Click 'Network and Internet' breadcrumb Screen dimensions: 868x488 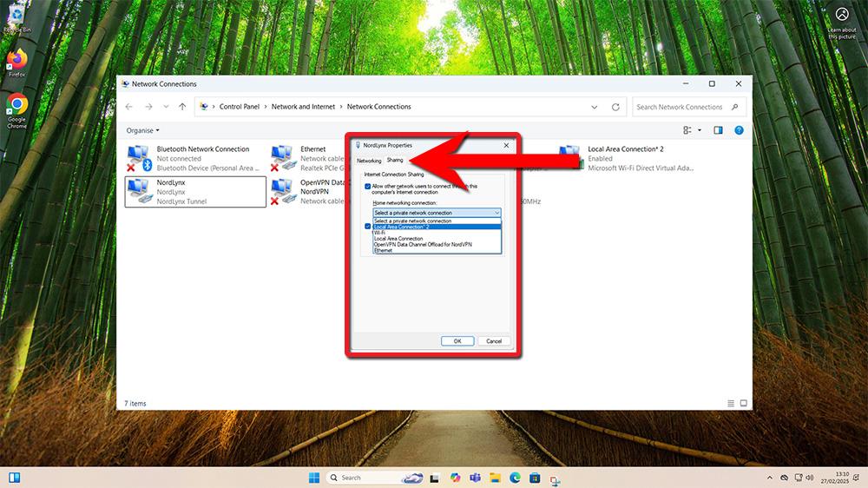point(303,107)
